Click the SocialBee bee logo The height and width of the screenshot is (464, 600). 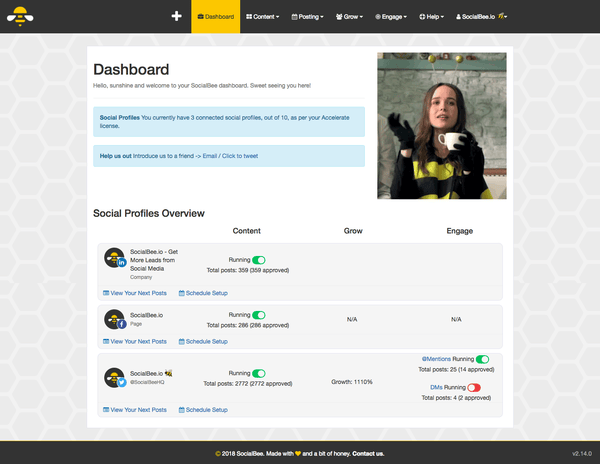point(20,16)
